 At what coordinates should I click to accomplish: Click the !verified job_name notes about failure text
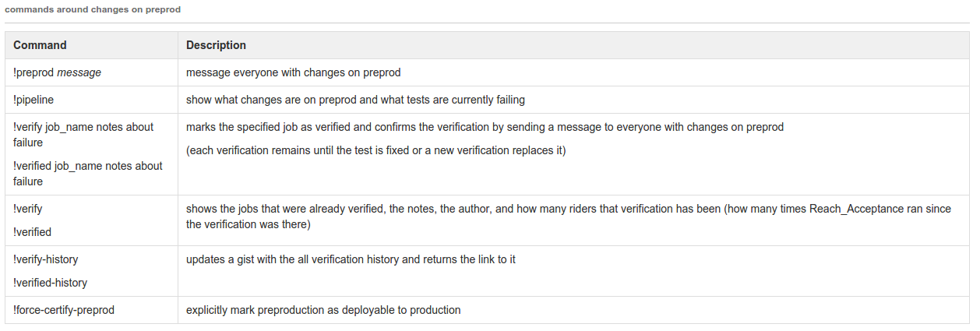coord(88,174)
